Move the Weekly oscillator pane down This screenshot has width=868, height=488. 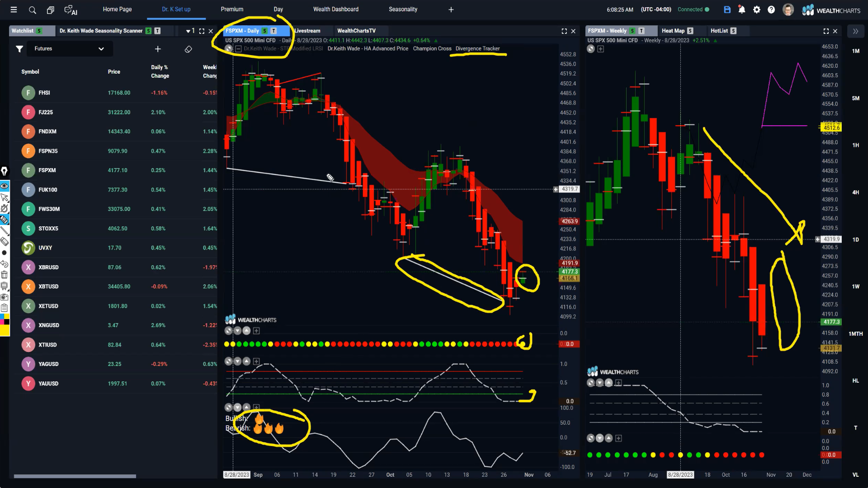point(600,383)
